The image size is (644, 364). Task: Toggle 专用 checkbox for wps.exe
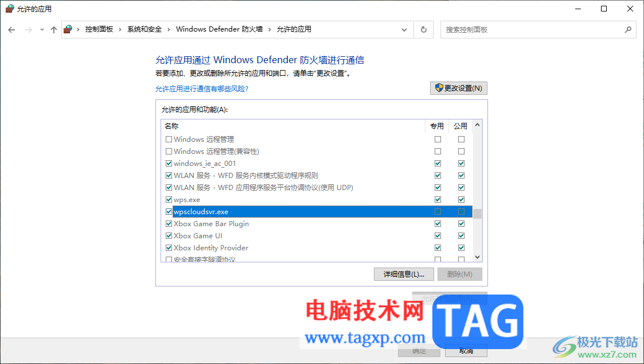pyautogui.click(x=438, y=199)
